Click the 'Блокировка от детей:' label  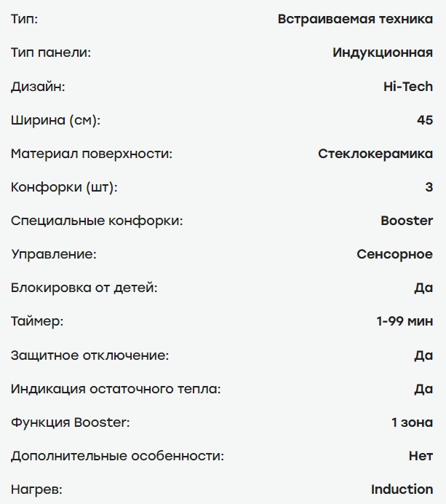pyautogui.click(x=84, y=288)
